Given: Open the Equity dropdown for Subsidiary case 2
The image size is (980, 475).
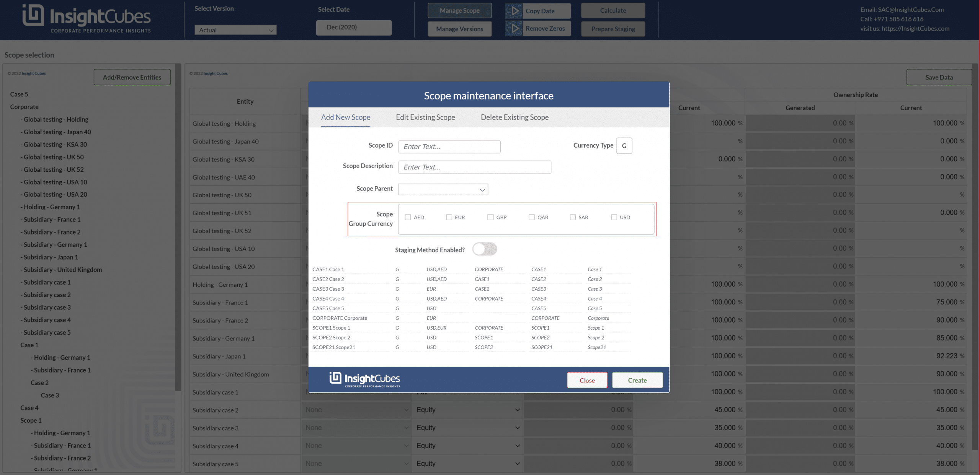Looking at the screenshot, I should (x=467, y=410).
